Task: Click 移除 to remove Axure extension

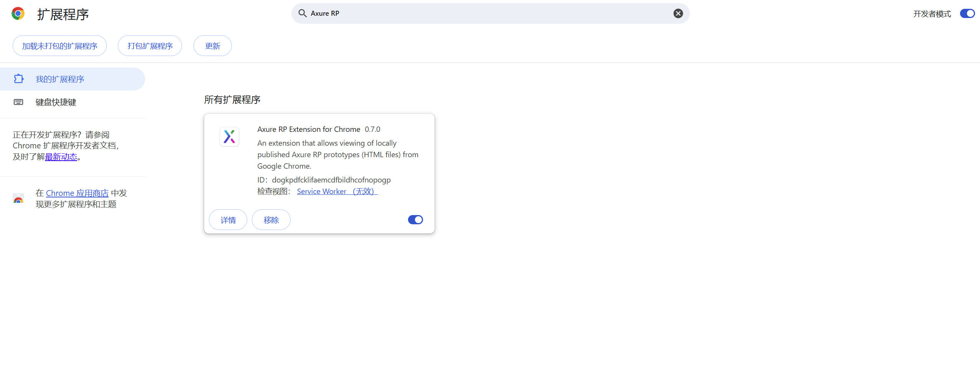Action: [x=271, y=220]
